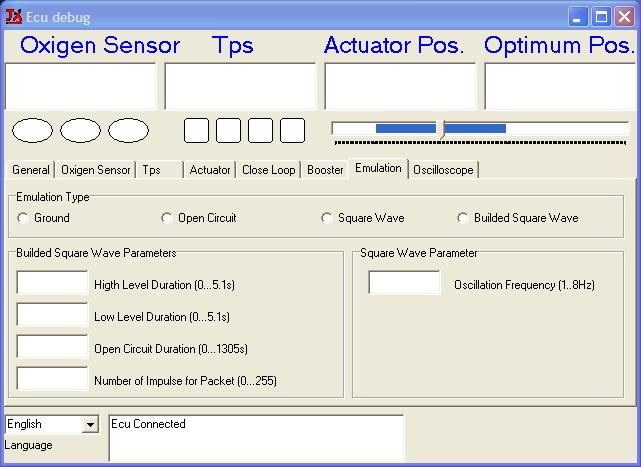The image size is (641, 467).
Task: Click the actuator position slider thumb
Action: [x=441, y=129]
